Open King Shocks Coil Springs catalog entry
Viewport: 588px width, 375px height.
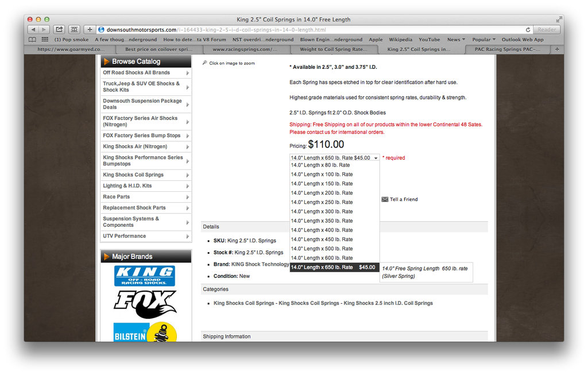coord(146,175)
